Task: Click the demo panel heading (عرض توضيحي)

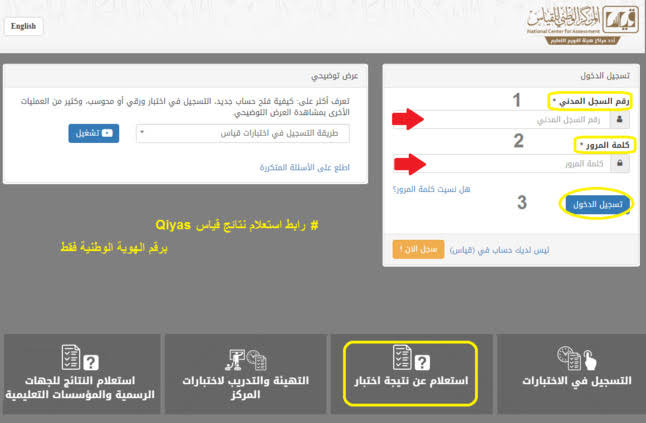Action: click(x=334, y=76)
